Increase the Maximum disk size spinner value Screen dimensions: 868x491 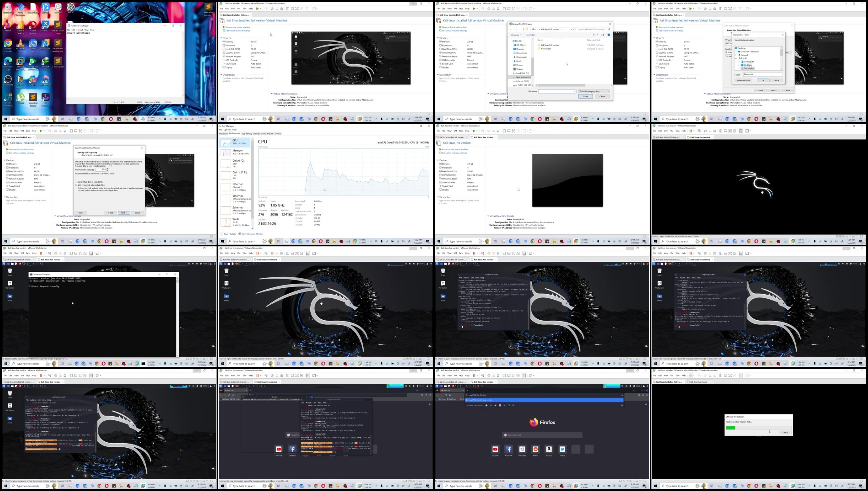[x=108, y=169]
